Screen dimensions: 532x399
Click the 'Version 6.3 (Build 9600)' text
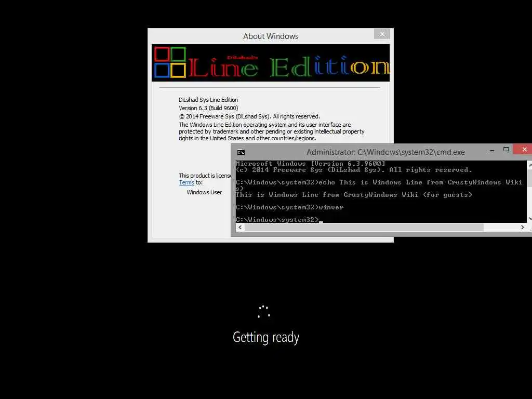pyautogui.click(x=208, y=108)
